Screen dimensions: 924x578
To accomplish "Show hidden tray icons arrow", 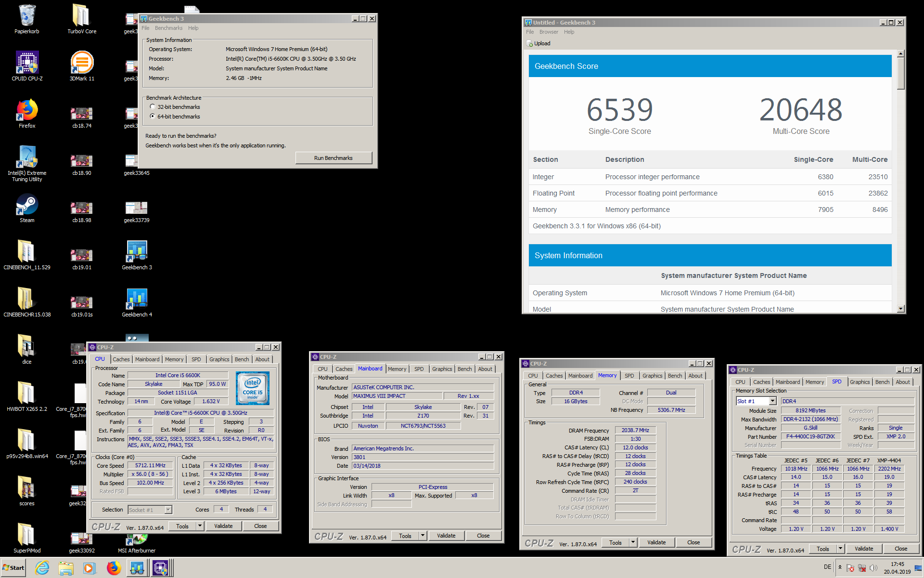I will point(840,567).
